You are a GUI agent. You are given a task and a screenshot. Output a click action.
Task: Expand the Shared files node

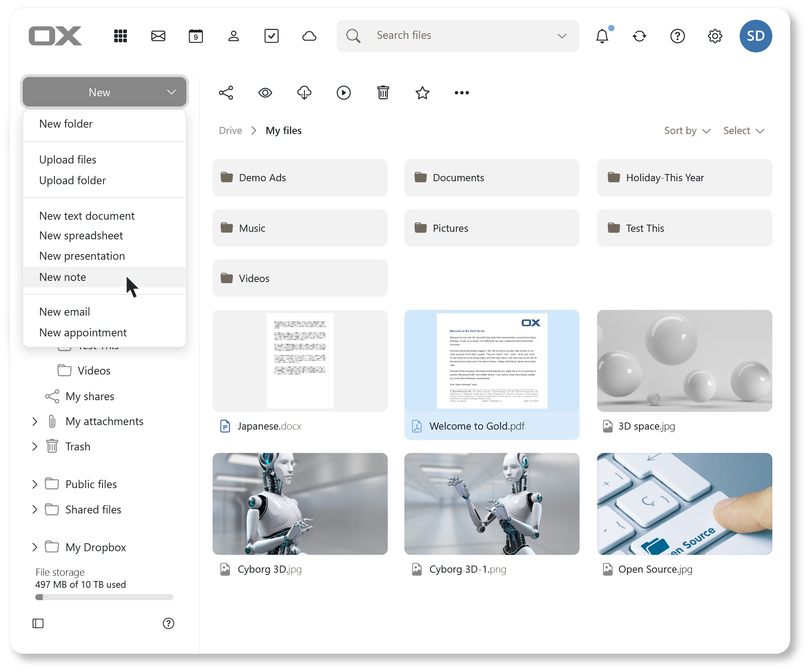(35, 510)
